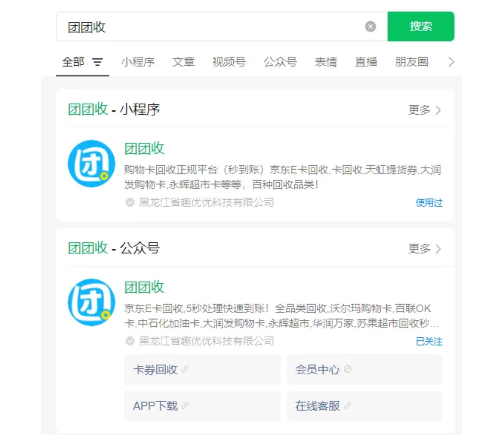Image resolution: width=494 pixels, height=448 pixels.
Task: Open the 团团收 mini program logo
Action: coord(91,164)
